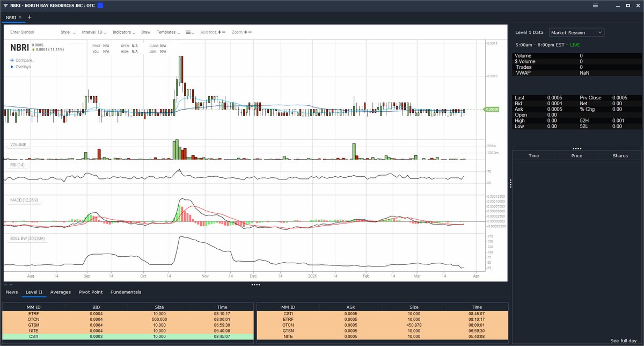Screen dimensions: 644x346
Task: Click the green LIVE status text
Action: tap(574, 45)
